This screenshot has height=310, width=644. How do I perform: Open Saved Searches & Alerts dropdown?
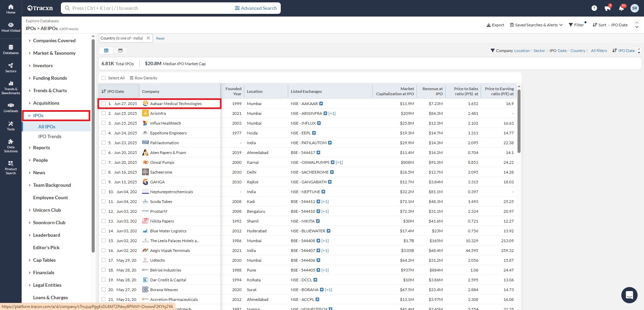point(536,25)
